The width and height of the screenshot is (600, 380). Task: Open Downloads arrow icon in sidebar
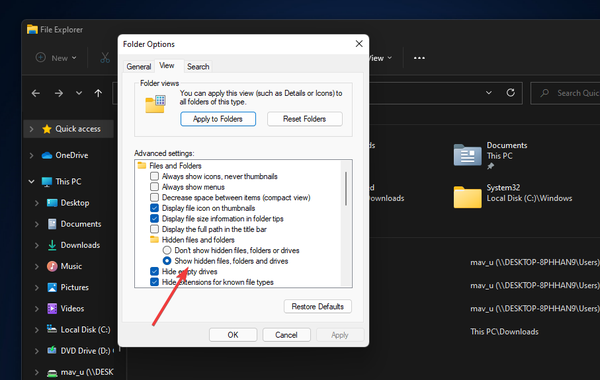(x=52, y=245)
